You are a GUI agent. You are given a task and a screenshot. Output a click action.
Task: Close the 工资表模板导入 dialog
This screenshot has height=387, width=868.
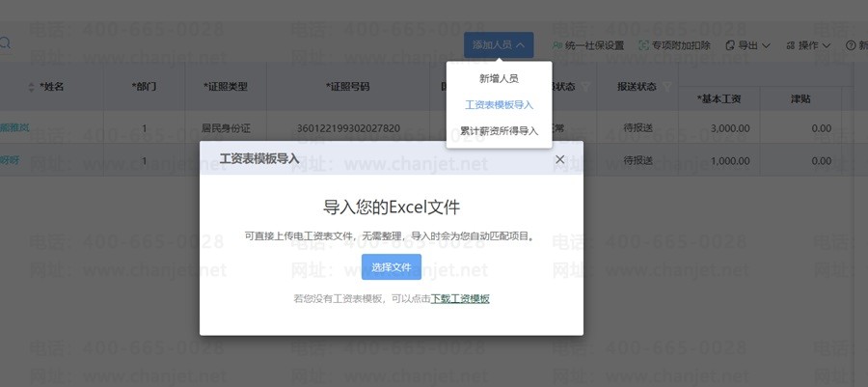[560, 159]
